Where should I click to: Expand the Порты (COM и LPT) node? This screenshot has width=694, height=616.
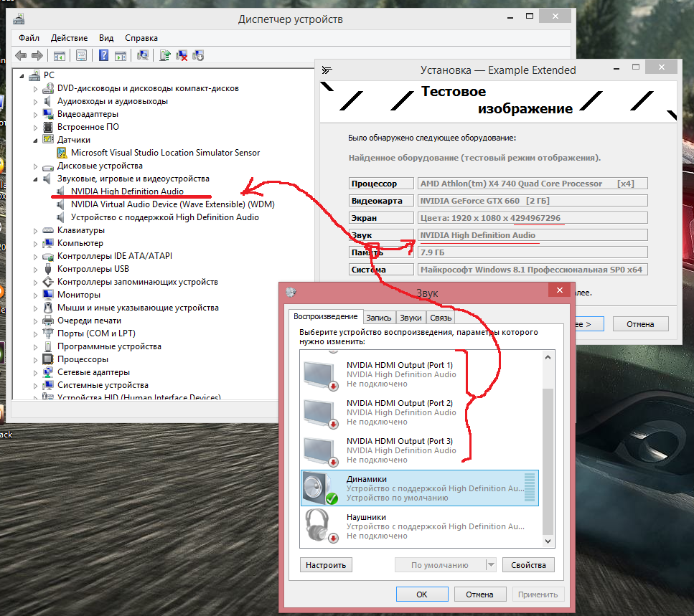35,334
